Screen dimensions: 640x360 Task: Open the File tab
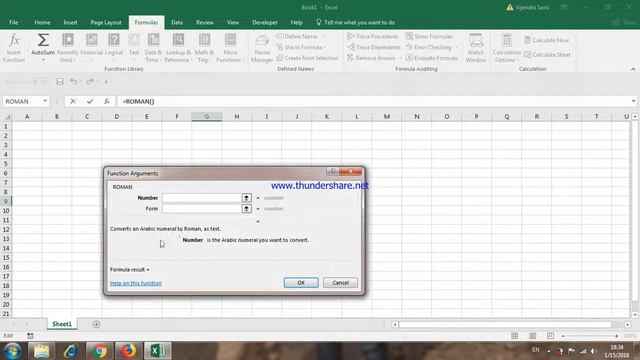click(13, 22)
